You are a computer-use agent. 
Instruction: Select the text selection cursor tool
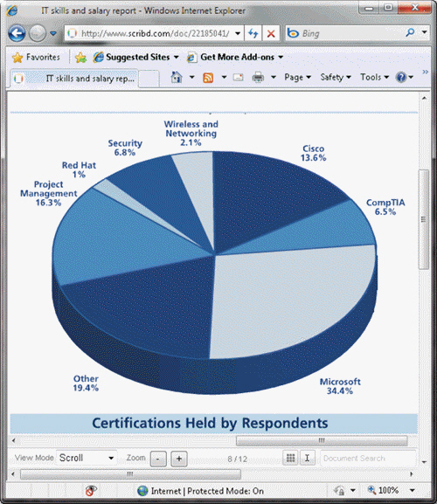[307, 458]
